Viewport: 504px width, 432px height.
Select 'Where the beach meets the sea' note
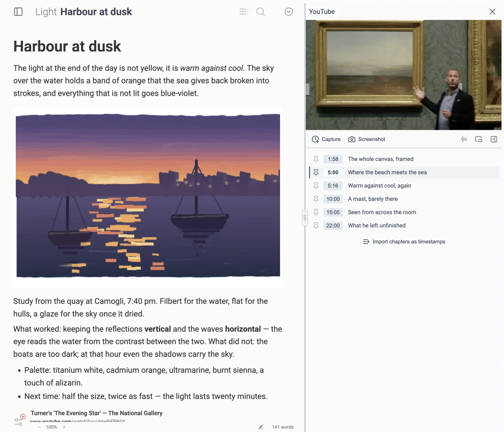[387, 172]
